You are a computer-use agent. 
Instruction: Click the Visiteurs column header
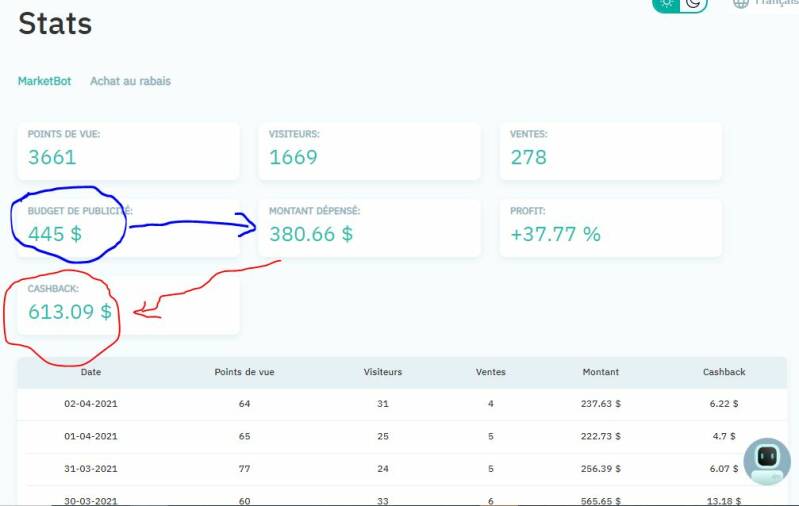(383, 372)
